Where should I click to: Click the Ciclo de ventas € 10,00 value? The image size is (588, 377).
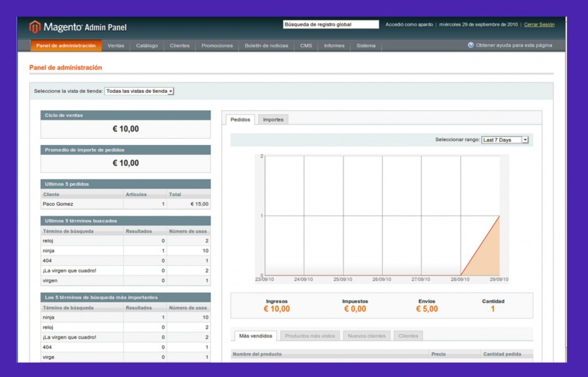click(125, 129)
